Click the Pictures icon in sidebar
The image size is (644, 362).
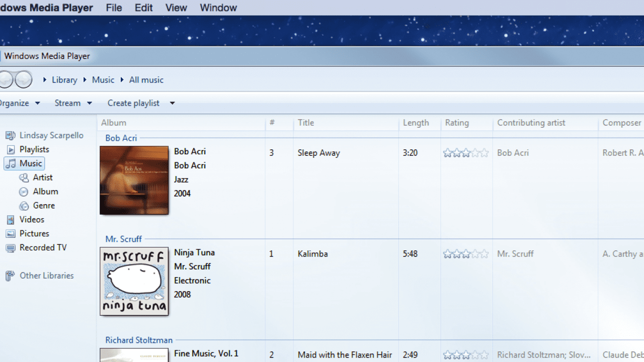(10, 234)
